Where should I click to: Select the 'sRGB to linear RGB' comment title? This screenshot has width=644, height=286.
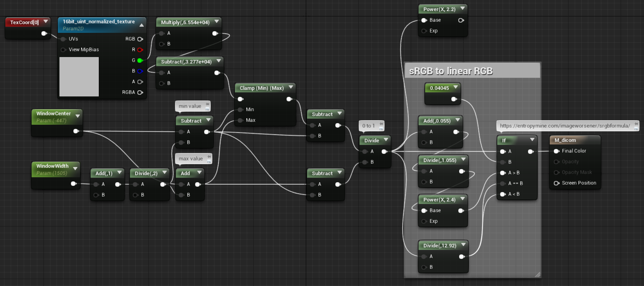coord(451,71)
